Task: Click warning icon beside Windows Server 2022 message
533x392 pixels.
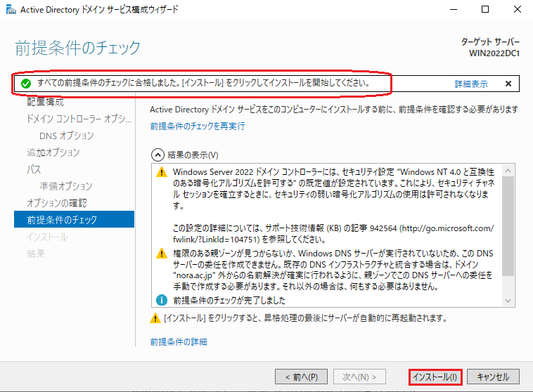Action: pyautogui.click(x=162, y=172)
